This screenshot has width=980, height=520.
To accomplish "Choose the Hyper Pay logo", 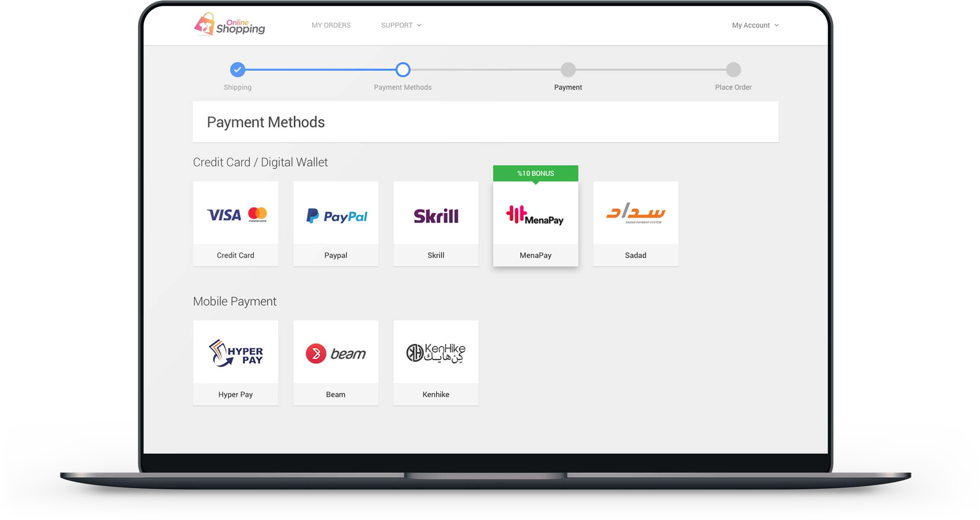I will [x=236, y=353].
